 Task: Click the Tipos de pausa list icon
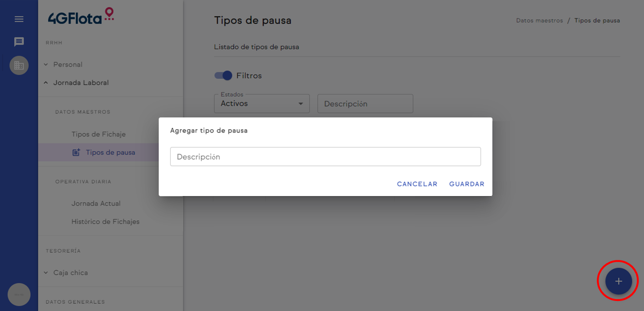76,153
